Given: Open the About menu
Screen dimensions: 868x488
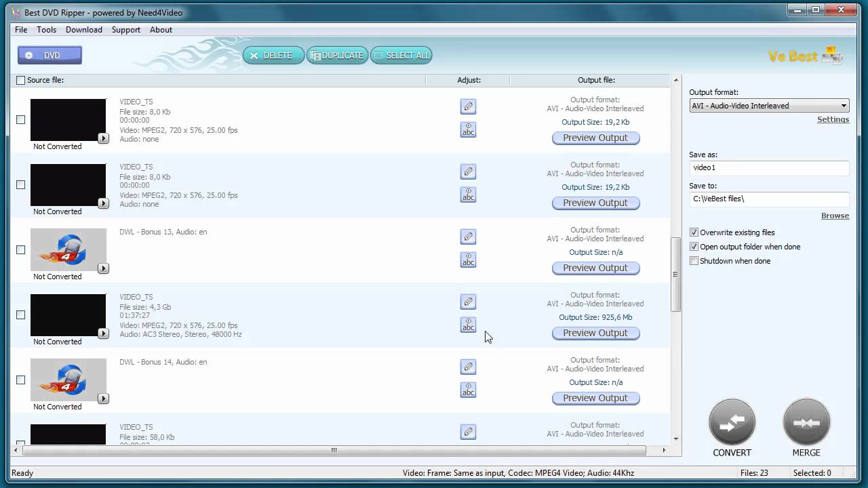Looking at the screenshot, I should [161, 30].
